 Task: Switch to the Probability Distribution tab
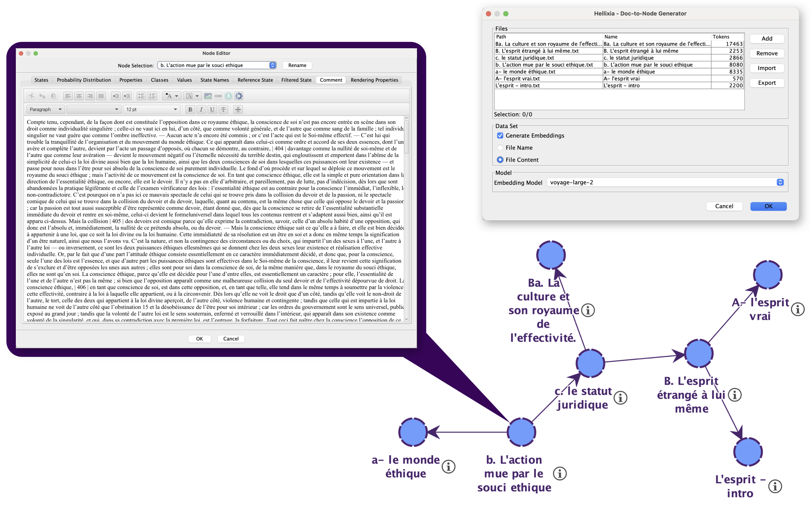coord(84,80)
